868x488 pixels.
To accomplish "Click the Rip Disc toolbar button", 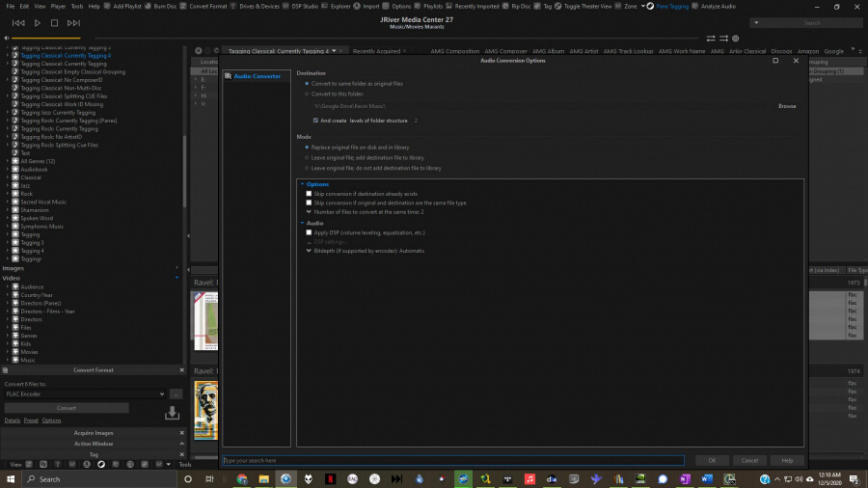I will [x=517, y=6].
